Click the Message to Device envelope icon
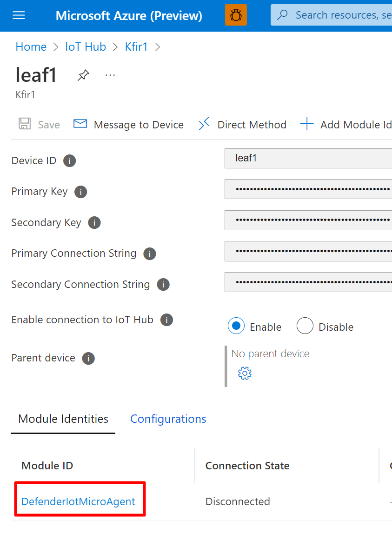 (80, 124)
